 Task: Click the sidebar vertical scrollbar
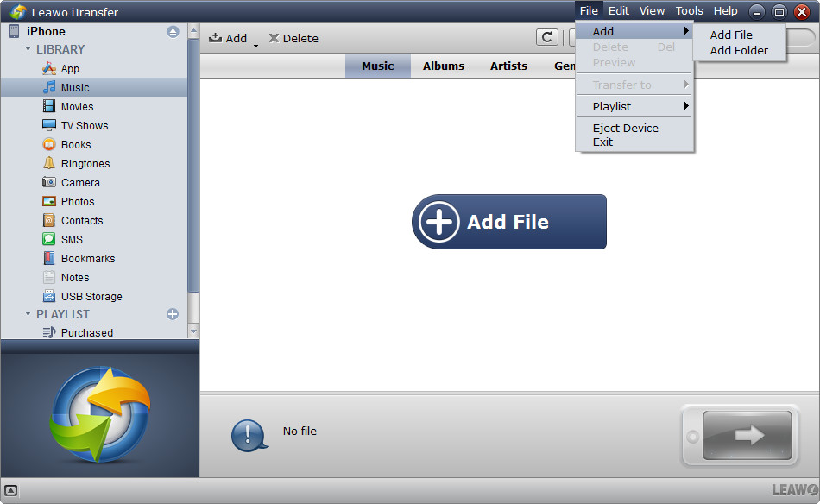(193, 173)
